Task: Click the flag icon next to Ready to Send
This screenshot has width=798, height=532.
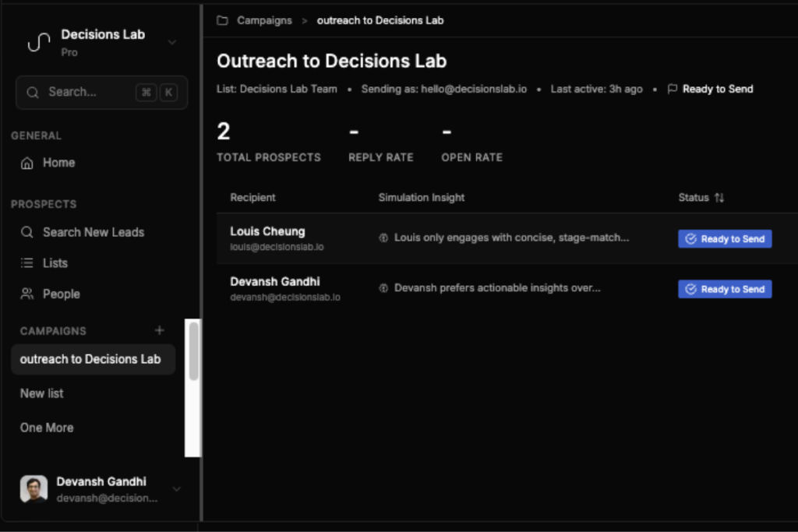Action: tap(673, 89)
